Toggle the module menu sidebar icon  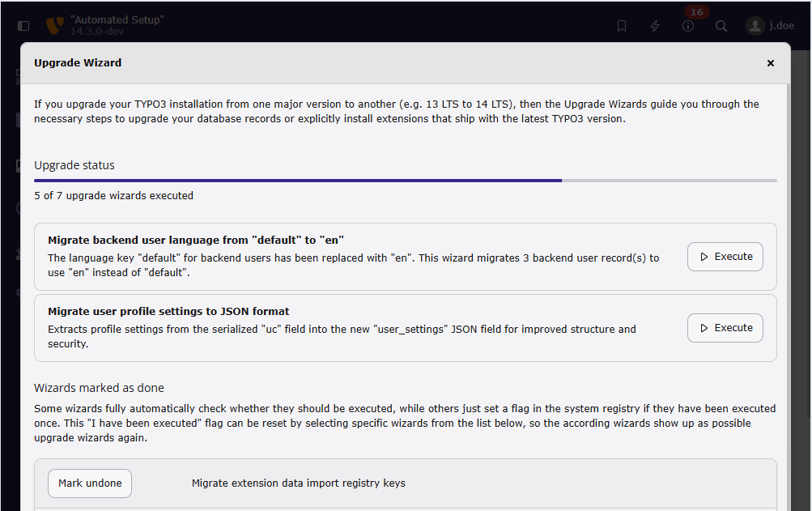point(23,26)
